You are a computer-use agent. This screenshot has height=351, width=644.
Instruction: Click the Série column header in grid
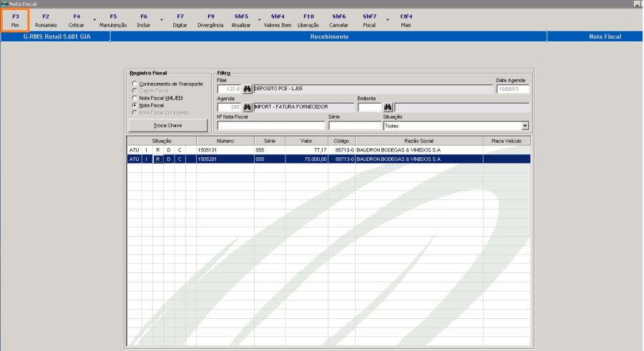[270, 141]
